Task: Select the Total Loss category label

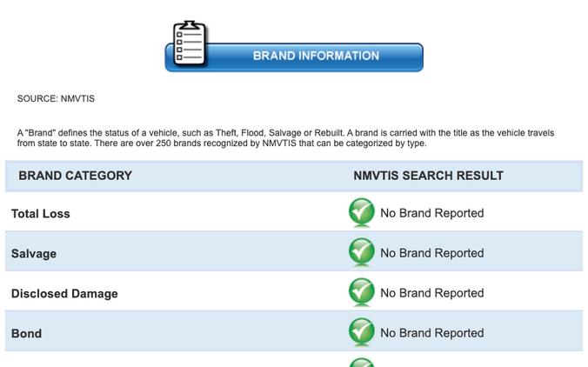Action: tap(41, 214)
